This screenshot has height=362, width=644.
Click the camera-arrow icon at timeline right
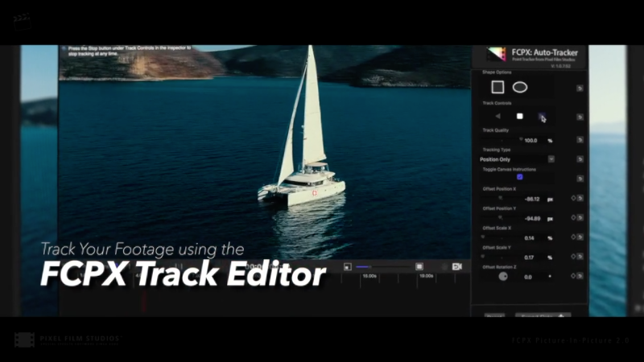tap(457, 267)
